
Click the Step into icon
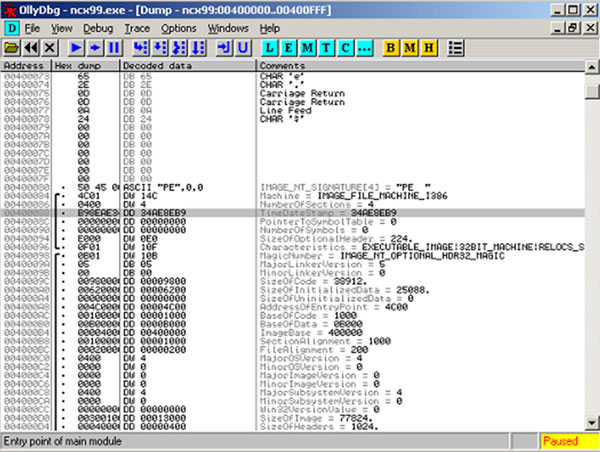tap(141, 48)
